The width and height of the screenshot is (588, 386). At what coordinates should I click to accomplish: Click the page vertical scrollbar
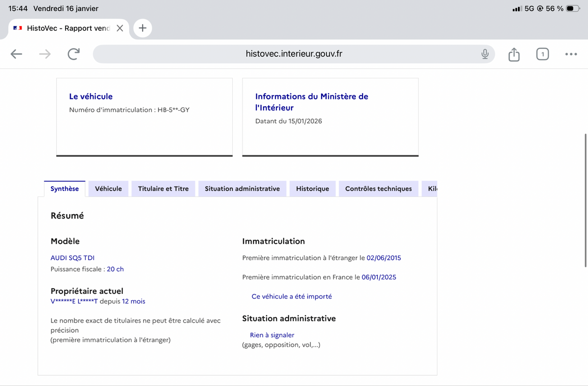point(586,200)
